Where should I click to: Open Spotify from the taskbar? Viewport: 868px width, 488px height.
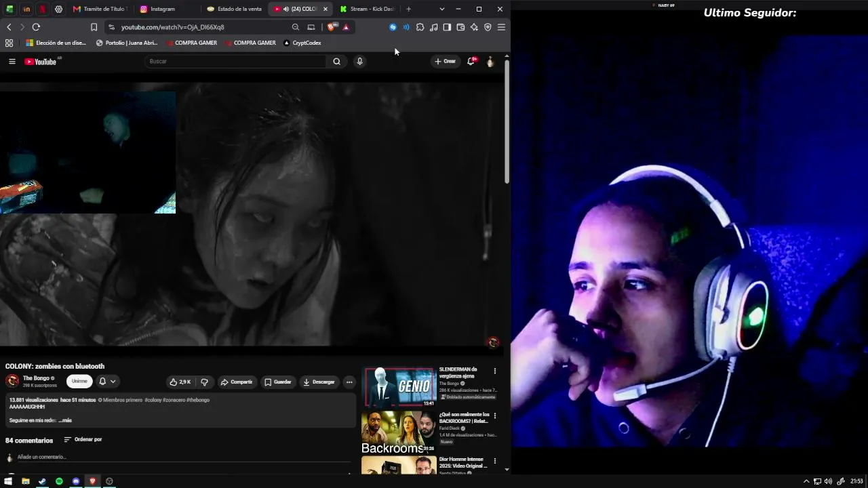59,481
